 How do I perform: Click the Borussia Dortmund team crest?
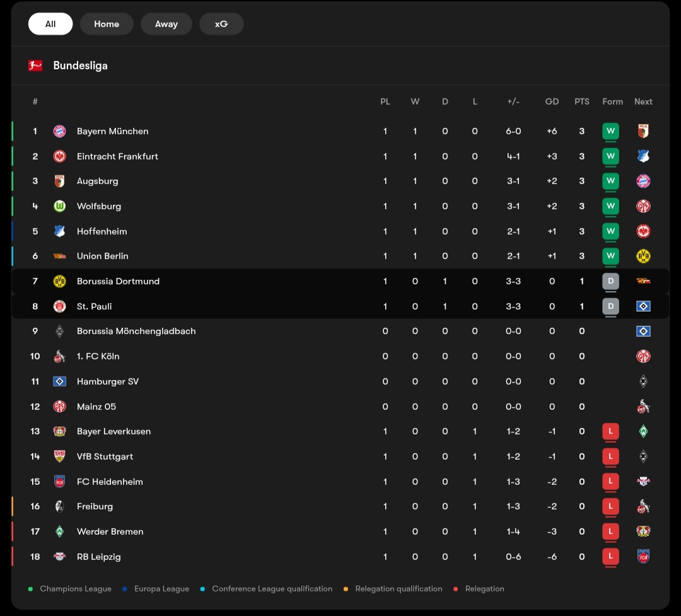pos(59,281)
